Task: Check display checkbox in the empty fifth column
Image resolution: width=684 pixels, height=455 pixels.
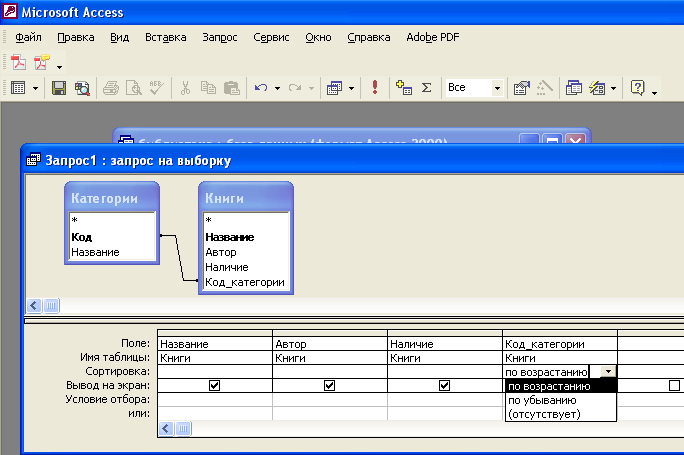Action: [x=674, y=386]
